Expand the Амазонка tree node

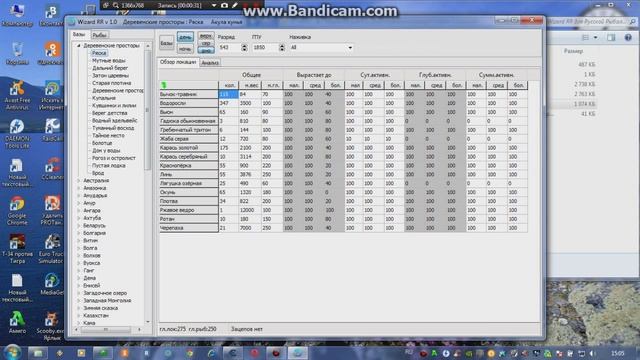79,188
